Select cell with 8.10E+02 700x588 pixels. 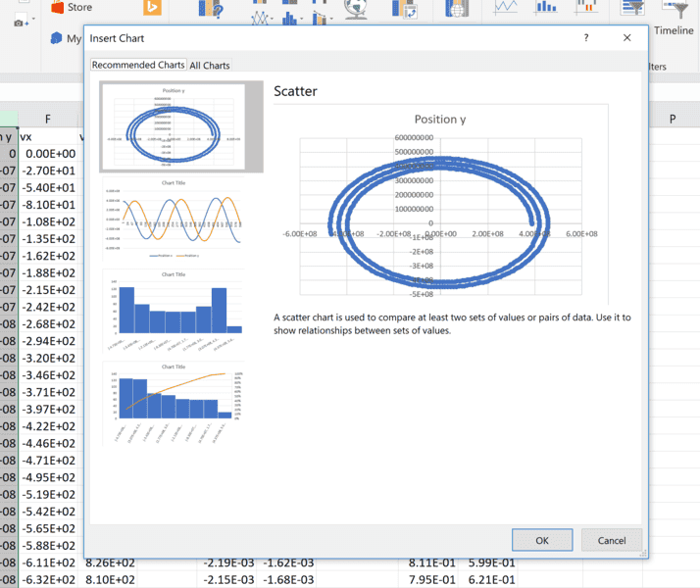(110, 579)
